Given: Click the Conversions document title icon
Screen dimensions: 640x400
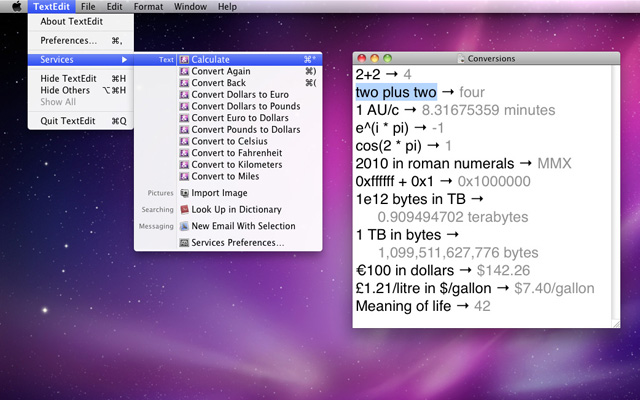Looking at the screenshot, I should [461, 58].
